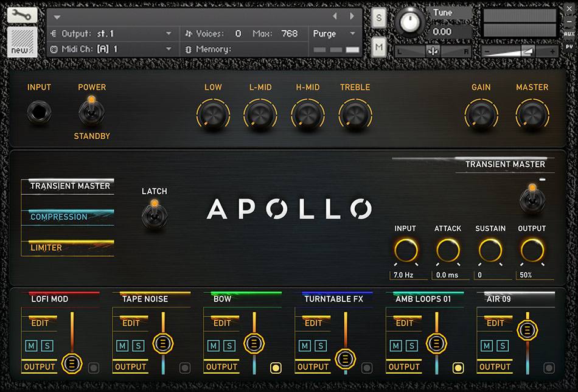
Task: Select the COMPRESSION tab
Action: 58,217
